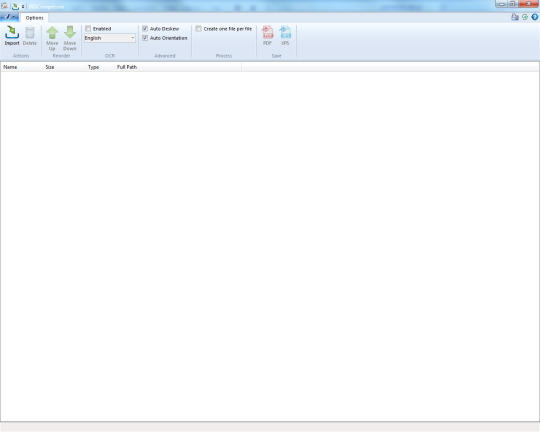Screen dimensions: 540x432
Task: Save the output as XPS
Action: [x=285, y=35]
